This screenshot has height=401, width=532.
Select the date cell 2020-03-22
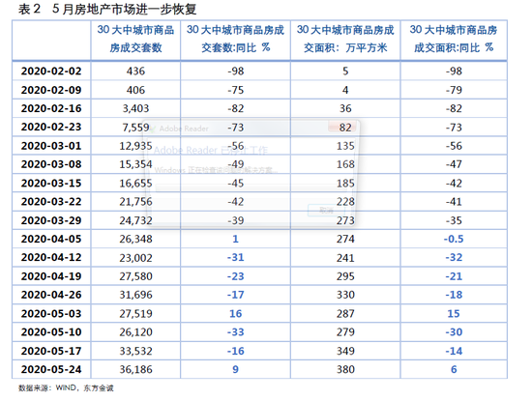51,202
